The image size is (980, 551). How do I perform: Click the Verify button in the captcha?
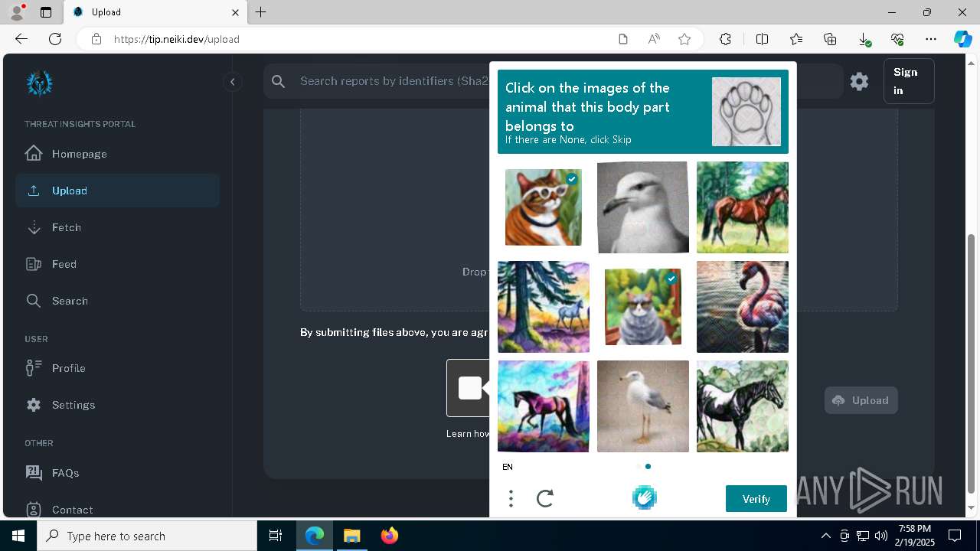(756, 499)
